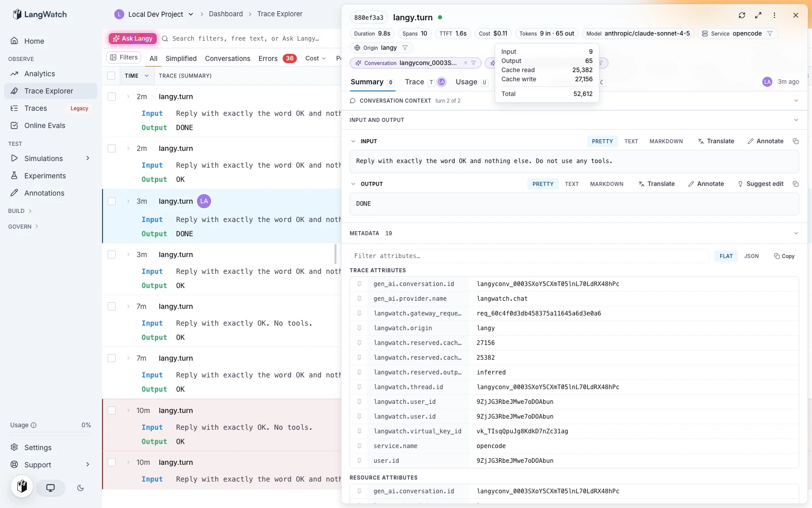Screen dimensions: 812x508
Task: Select all traces header checkbox
Action: coord(111,76)
